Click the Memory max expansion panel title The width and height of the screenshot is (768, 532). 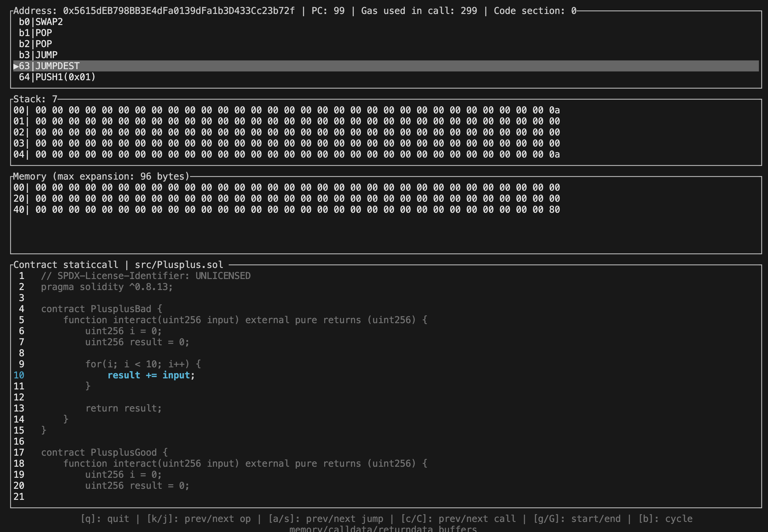click(x=101, y=176)
